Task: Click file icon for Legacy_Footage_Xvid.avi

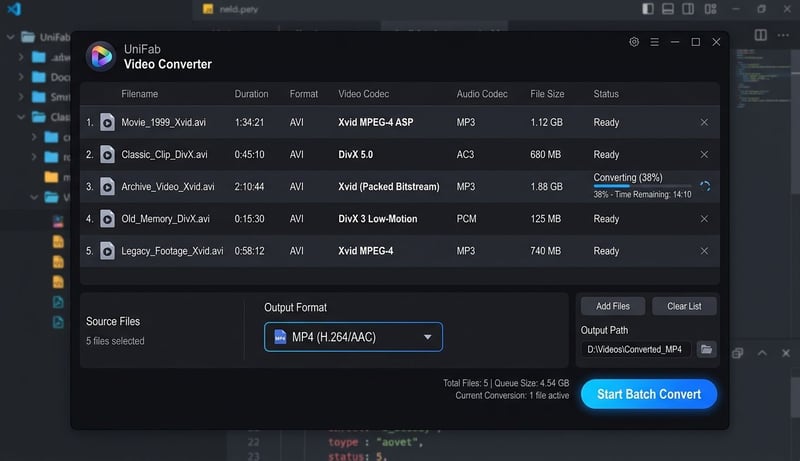Action: tap(107, 251)
